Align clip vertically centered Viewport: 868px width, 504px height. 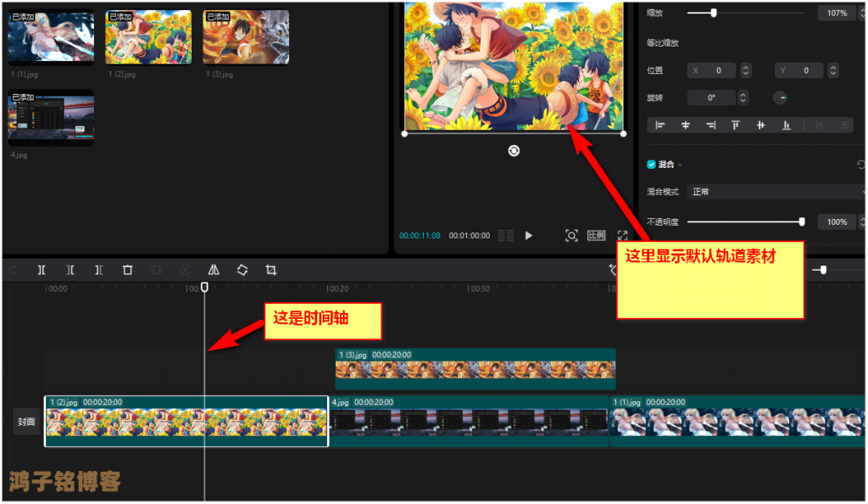click(761, 126)
